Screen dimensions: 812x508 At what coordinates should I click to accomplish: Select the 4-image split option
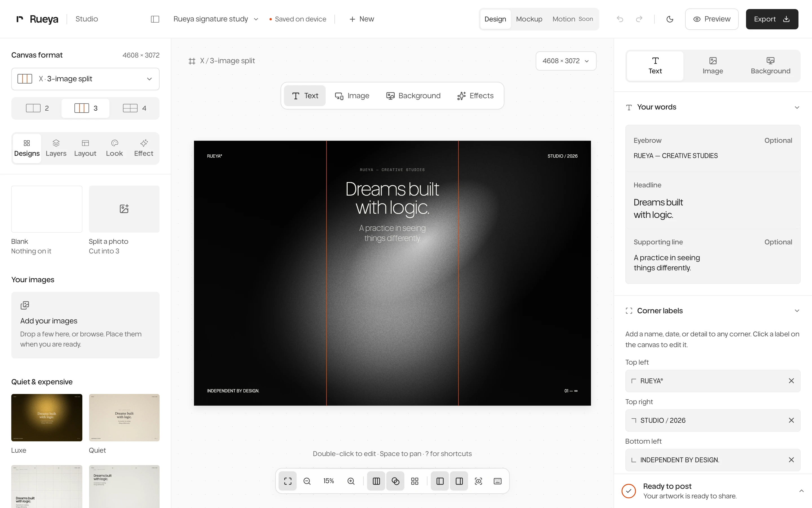[x=134, y=108]
